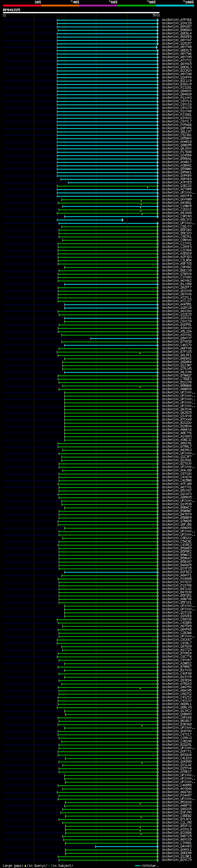Select hit UniRef100_Q3ECU2
This screenshot has height=868, width=197.
tap(177, 186)
